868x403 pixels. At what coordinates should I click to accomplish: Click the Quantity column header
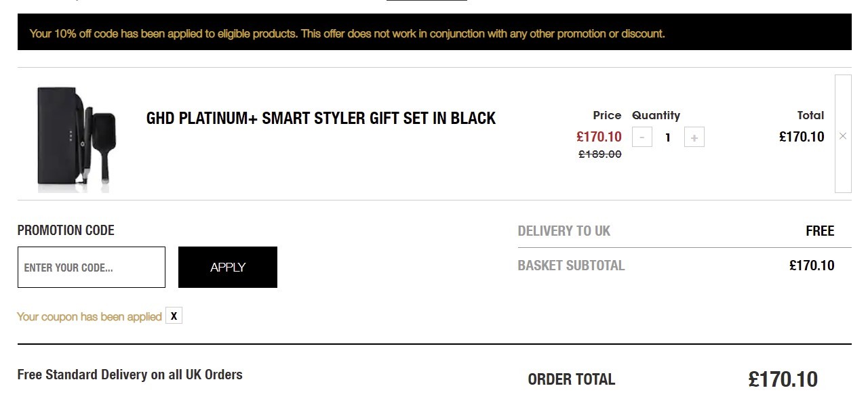click(656, 115)
